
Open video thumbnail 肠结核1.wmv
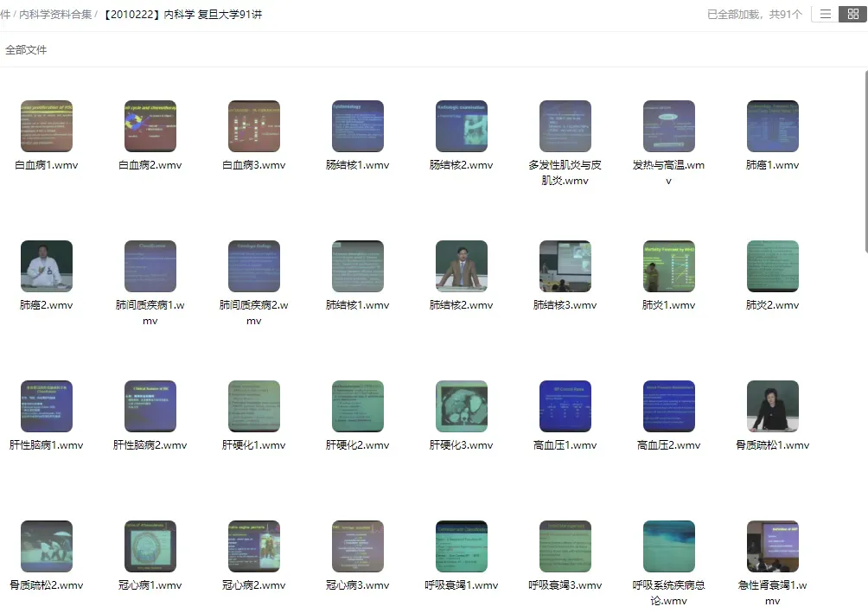tap(358, 126)
